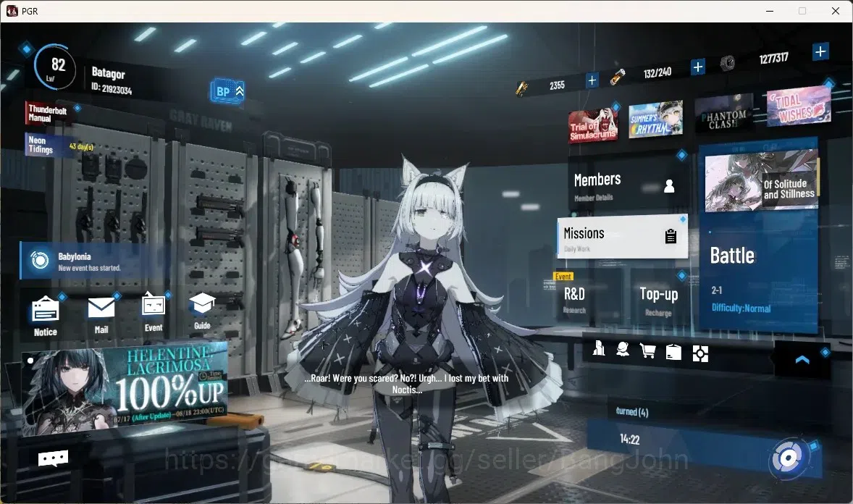
Task: Click the Batagor player name
Action: (109, 73)
